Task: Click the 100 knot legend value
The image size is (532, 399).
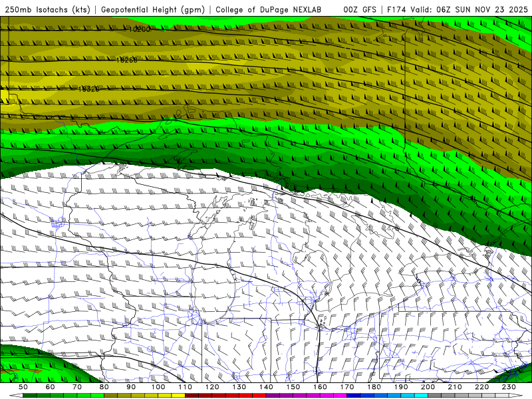Action: tap(158, 387)
